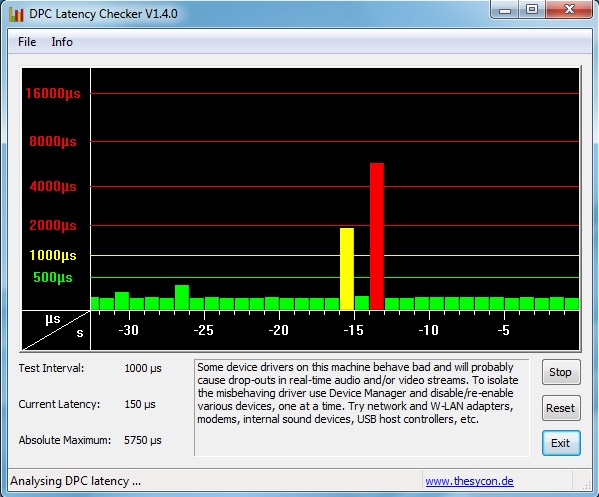The width and height of the screenshot is (599, 497).
Task: Click the driver warning message text box
Action: pos(362,408)
